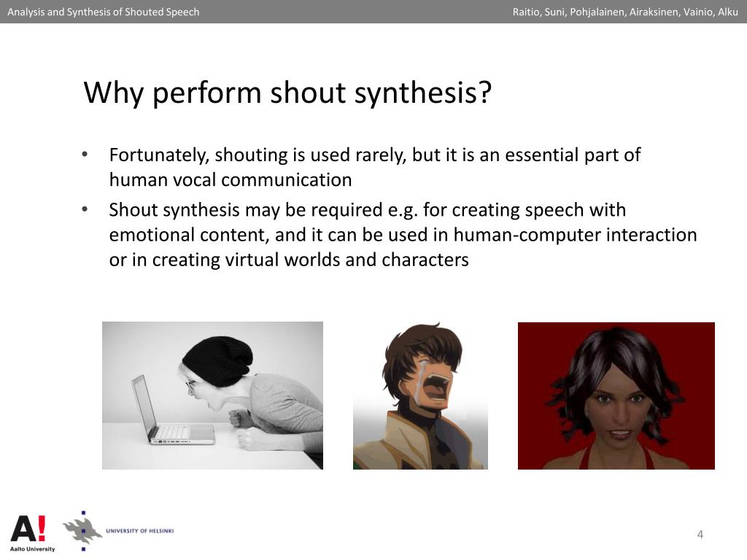Click the author list 'Raitio, Suni, Pohjalainen...'

[625, 12]
